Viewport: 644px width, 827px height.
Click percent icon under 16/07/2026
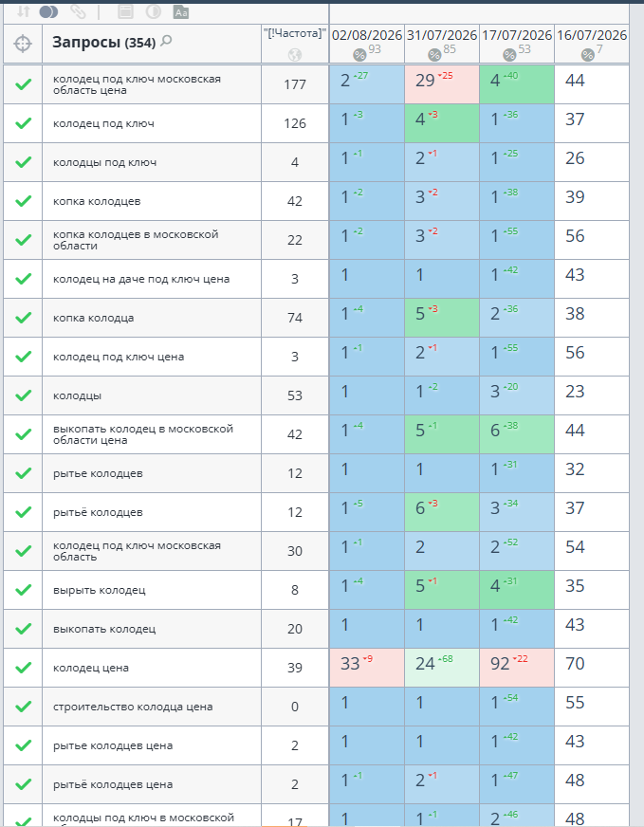point(587,54)
